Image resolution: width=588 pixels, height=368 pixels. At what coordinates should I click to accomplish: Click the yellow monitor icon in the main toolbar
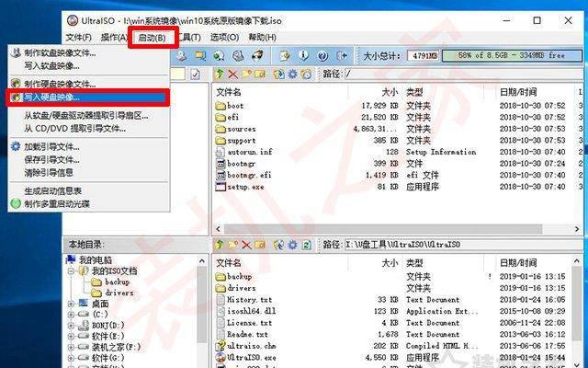[x=200, y=56]
